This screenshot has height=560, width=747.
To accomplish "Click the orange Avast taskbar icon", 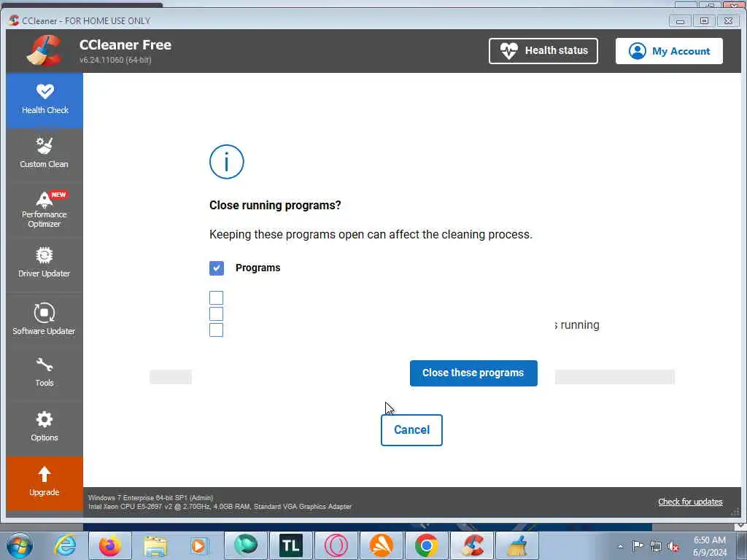I will click(x=381, y=545).
